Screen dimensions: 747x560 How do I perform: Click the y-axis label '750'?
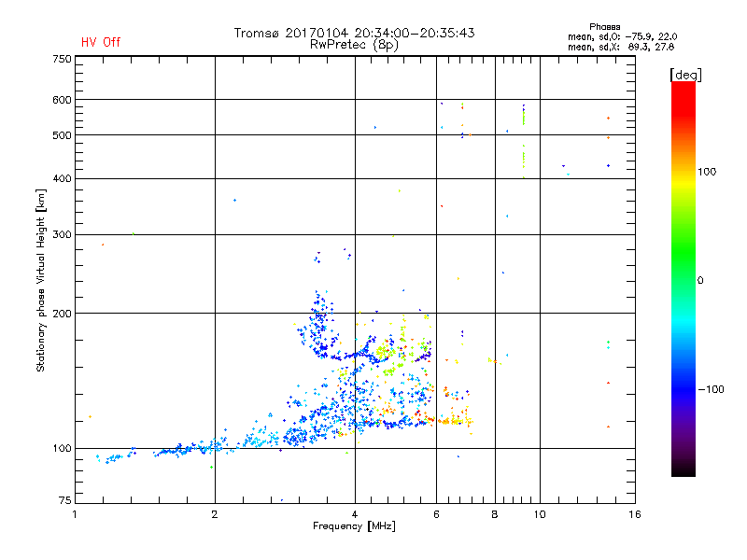click(x=62, y=59)
